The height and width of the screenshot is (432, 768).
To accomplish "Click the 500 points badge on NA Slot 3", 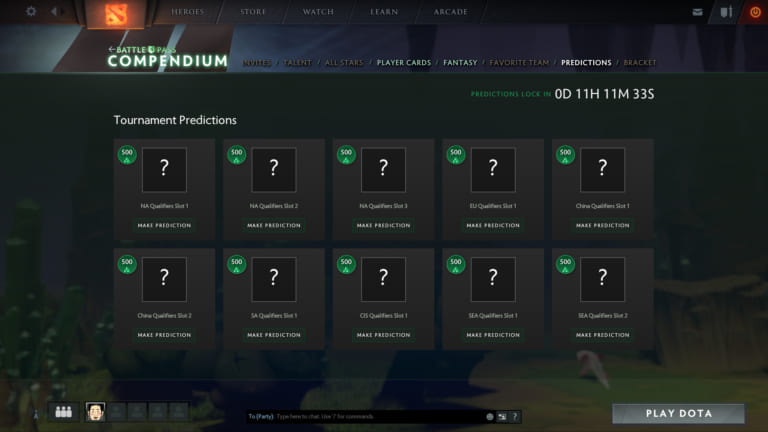I will click(346, 155).
